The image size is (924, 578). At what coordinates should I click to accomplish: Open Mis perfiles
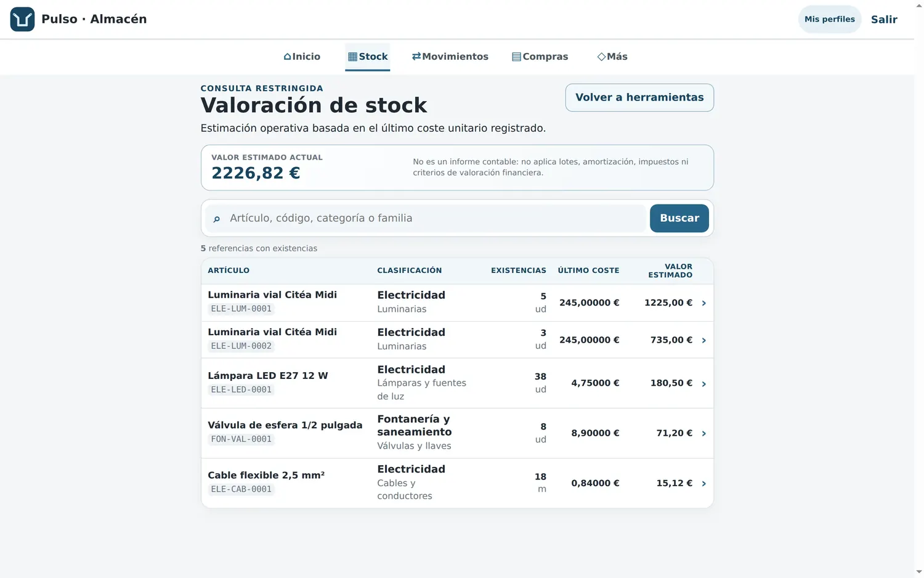click(x=830, y=19)
